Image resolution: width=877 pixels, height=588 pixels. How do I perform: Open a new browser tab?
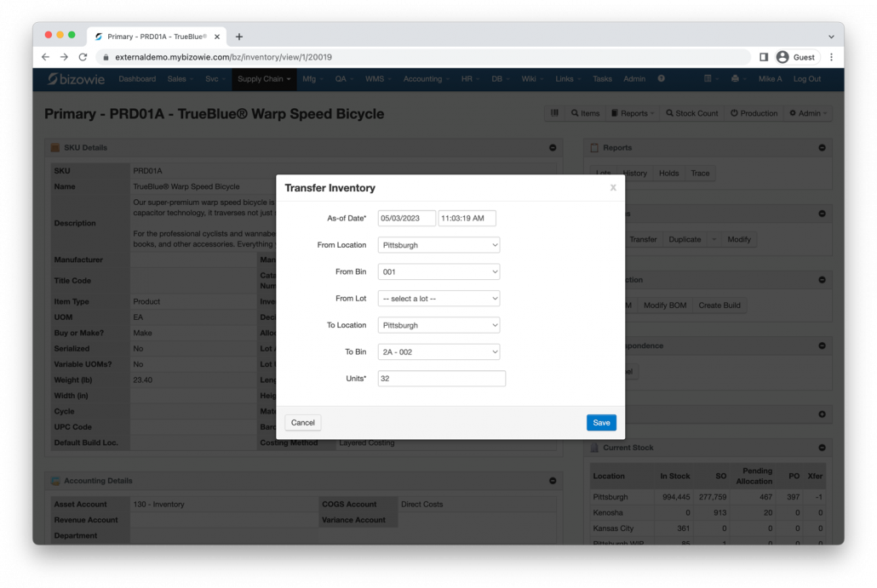tap(239, 37)
